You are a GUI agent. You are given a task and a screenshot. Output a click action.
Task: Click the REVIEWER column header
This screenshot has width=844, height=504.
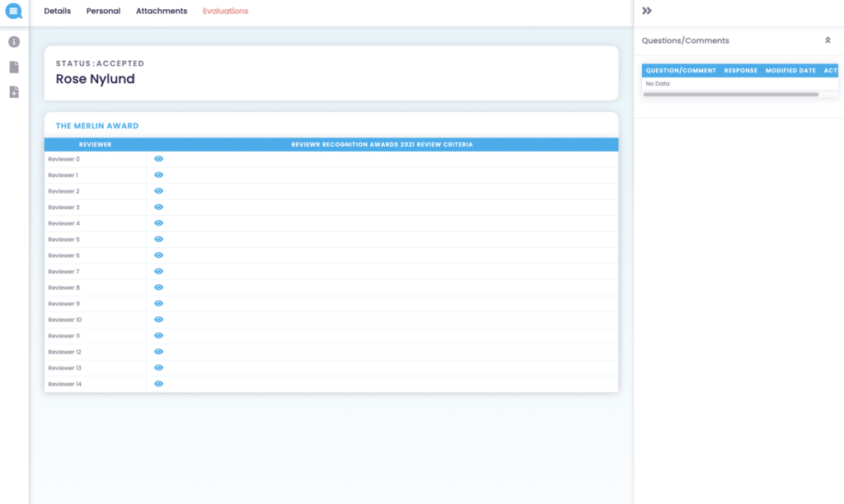pos(96,145)
